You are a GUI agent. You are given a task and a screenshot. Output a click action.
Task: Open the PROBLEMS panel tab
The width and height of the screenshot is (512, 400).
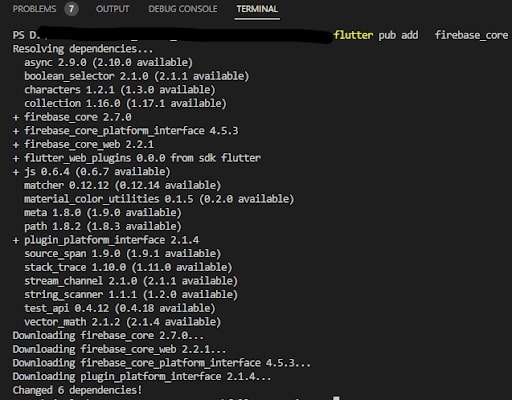tap(34, 9)
